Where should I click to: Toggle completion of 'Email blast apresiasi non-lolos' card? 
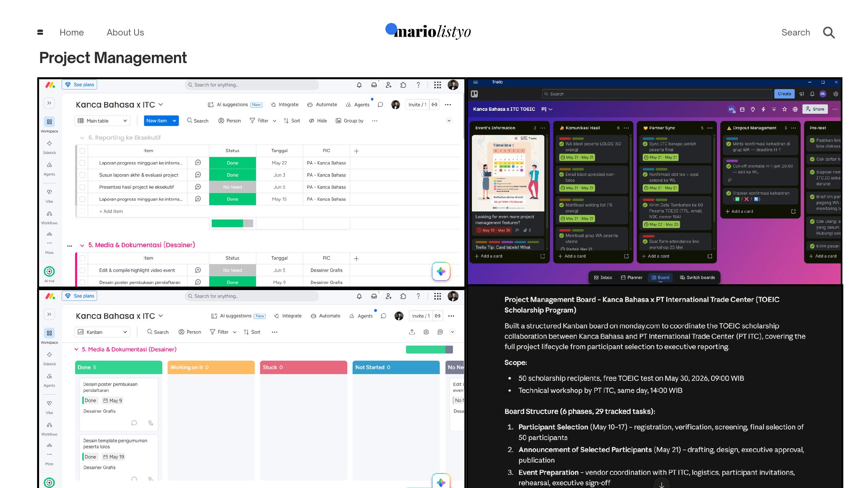tap(561, 174)
